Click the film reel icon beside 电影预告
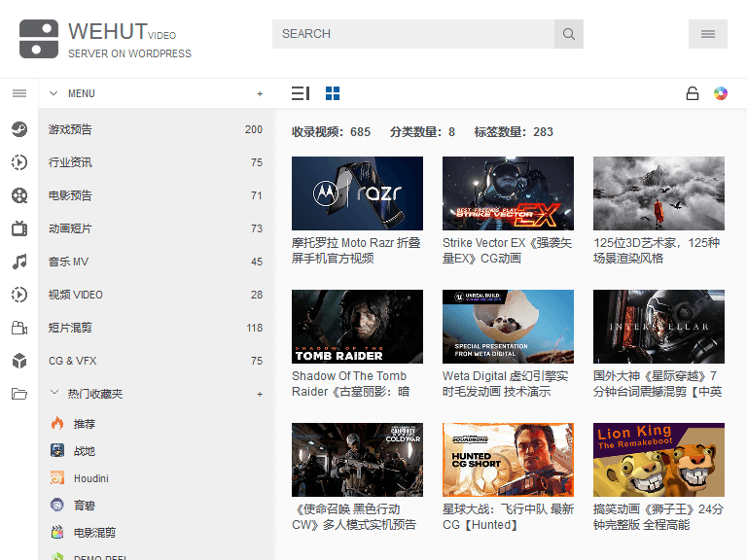This screenshot has width=747, height=560. pos(19,195)
